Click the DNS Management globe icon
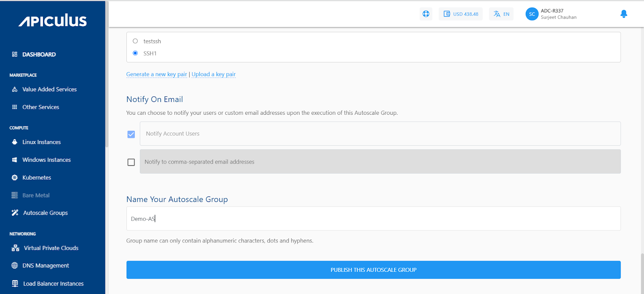644x294 pixels. click(15, 266)
